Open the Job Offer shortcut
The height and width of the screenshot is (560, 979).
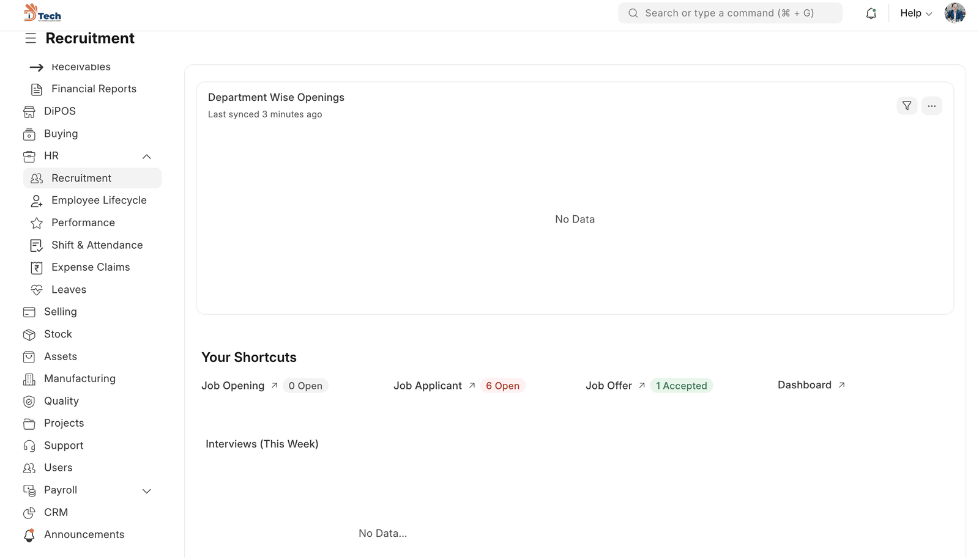[x=609, y=386]
